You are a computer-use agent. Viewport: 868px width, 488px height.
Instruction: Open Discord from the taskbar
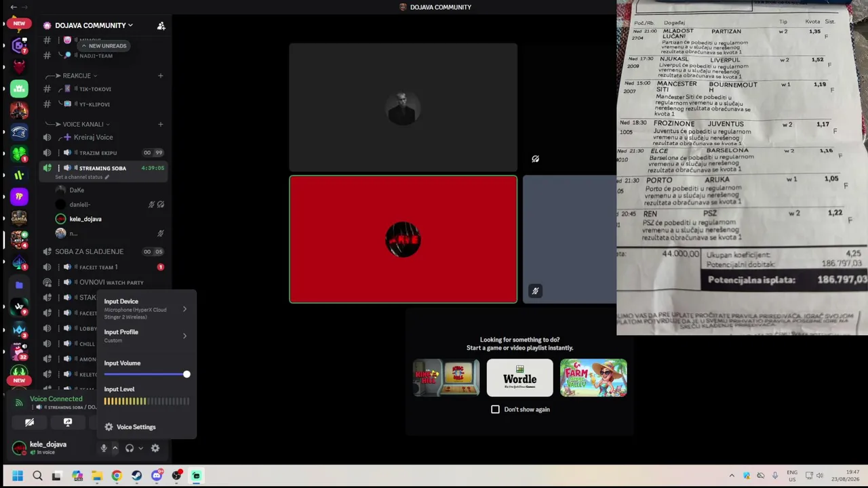tap(157, 476)
